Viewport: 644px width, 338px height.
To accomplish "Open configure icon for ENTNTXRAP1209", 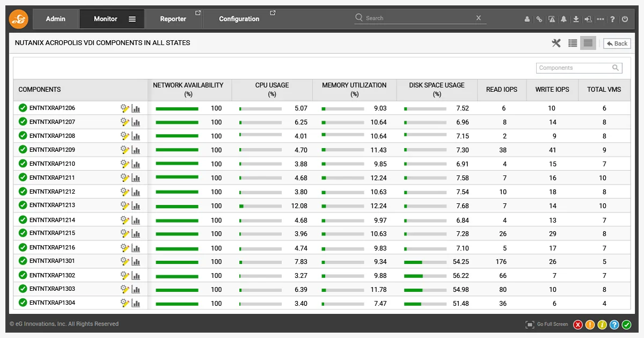I will click(125, 150).
